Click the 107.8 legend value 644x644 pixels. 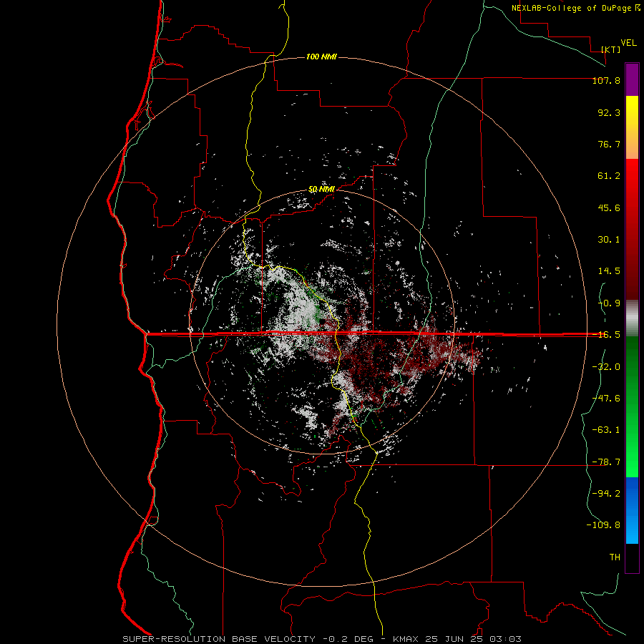tap(606, 80)
